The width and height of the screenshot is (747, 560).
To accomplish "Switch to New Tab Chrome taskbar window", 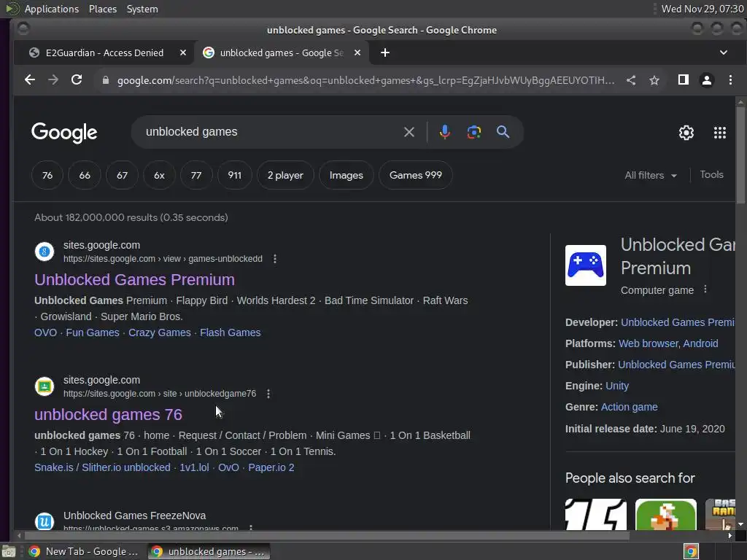I will click(x=83, y=551).
